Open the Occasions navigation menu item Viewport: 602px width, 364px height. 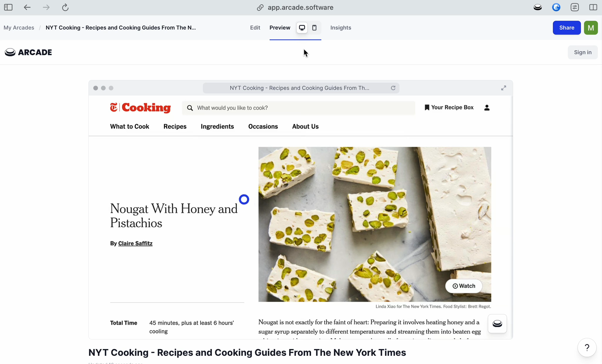click(263, 126)
